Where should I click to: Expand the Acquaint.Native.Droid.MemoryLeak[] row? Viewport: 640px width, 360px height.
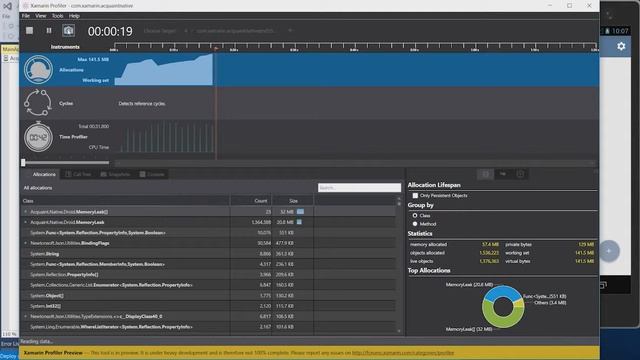click(25, 212)
